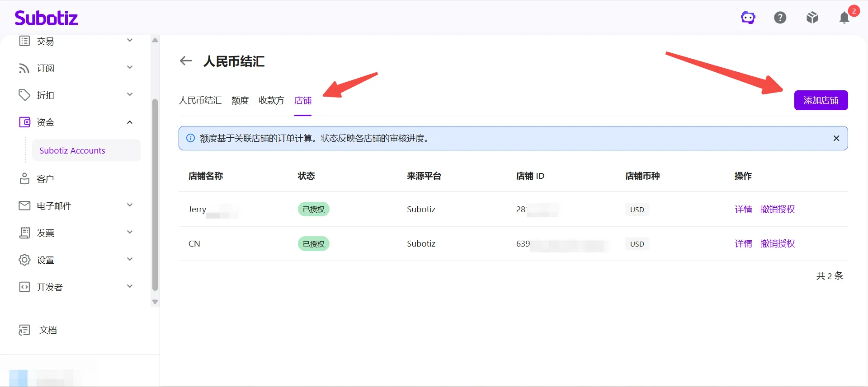868x387 pixels.
Task: Click the store name CN
Action: click(x=194, y=244)
